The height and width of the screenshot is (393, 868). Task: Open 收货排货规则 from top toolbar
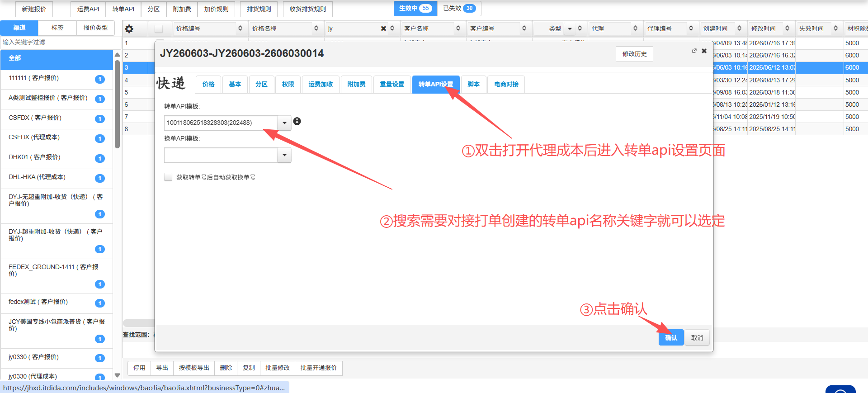[308, 9]
